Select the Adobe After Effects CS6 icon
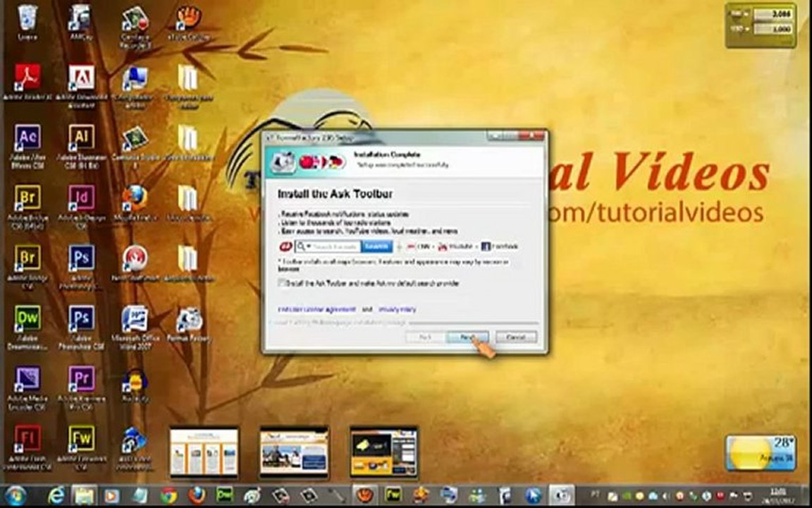This screenshot has width=812, height=508. (x=27, y=146)
